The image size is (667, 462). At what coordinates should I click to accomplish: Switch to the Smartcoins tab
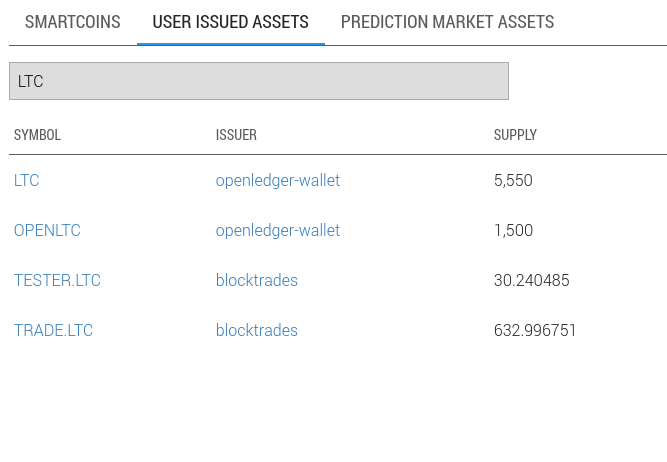[x=72, y=22]
